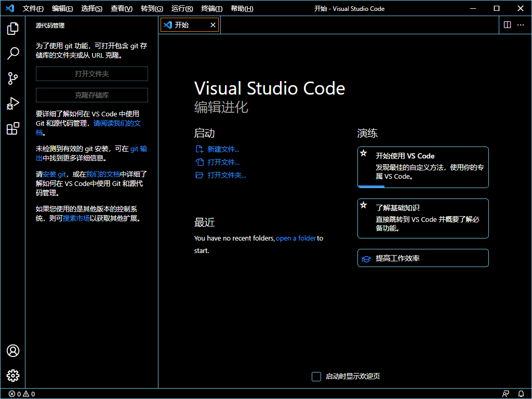Click the 打开文件夹... link under 启动
Viewport: 532px width, 399px height.
[x=227, y=175]
